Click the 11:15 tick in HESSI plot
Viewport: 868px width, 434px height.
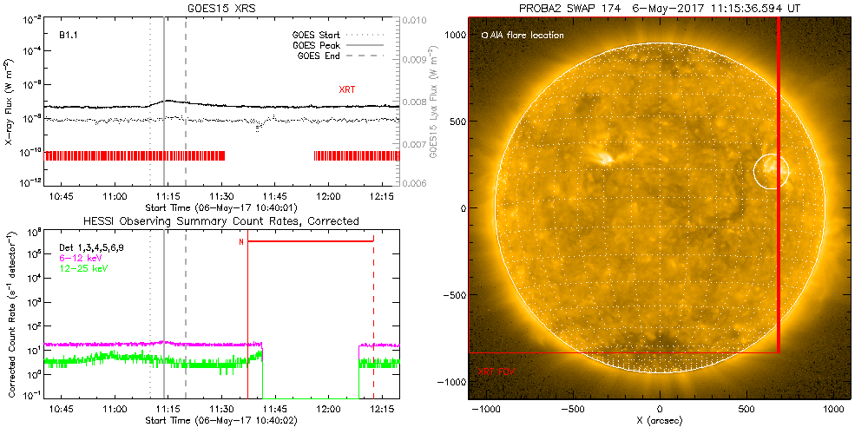pyautogui.click(x=168, y=408)
